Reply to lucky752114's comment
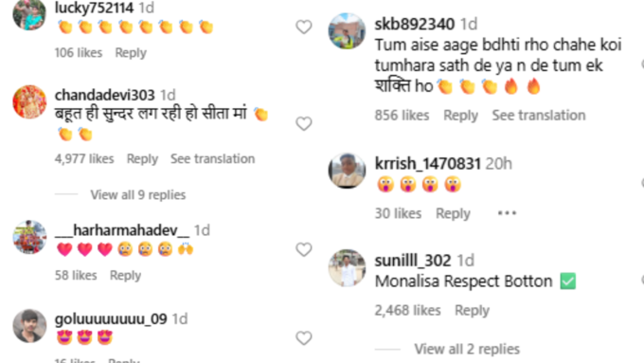The width and height of the screenshot is (644, 363). pyautogui.click(x=131, y=53)
